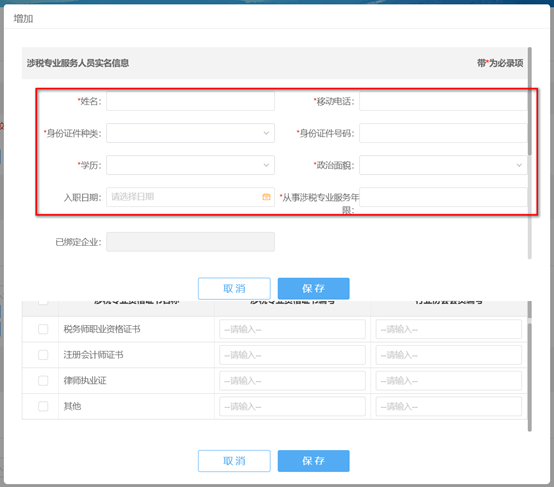Click the disabled 已绑定企业 field

190,242
